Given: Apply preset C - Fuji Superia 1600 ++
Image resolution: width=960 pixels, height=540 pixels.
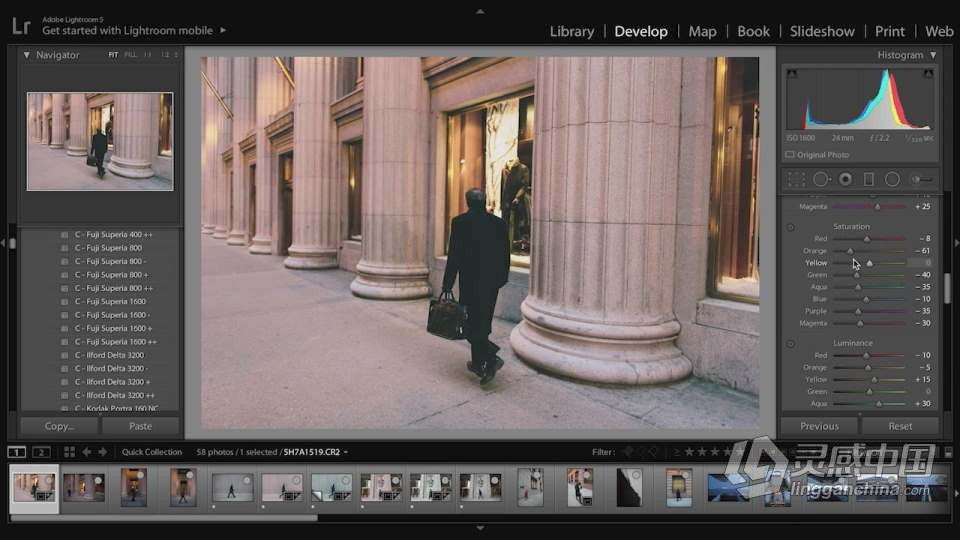Looking at the screenshot, I should [116, 342].
